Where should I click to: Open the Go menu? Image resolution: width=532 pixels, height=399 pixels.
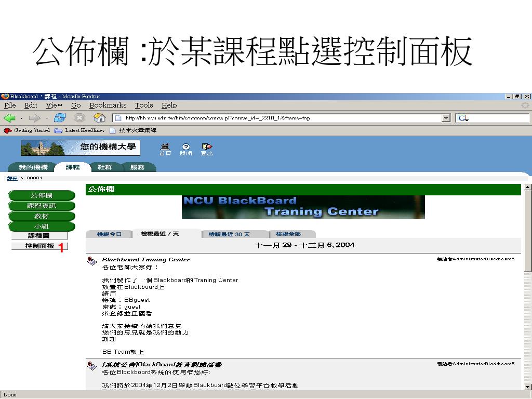click(76, 105)
